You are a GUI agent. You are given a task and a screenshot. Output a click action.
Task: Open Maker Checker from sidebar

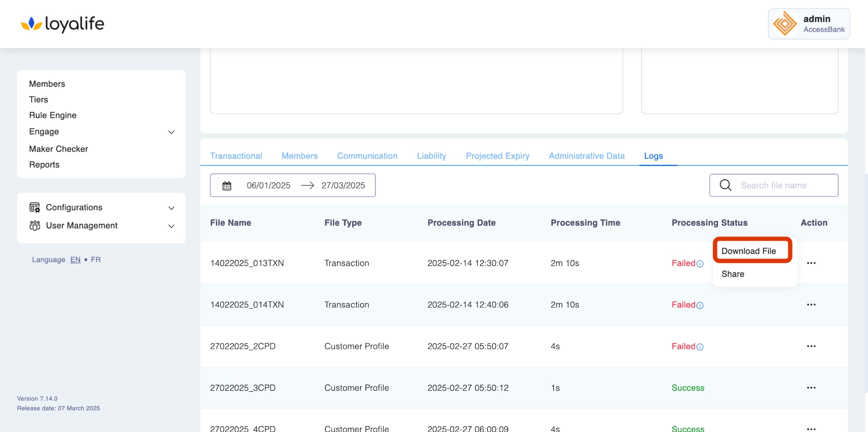coord(59,149)
